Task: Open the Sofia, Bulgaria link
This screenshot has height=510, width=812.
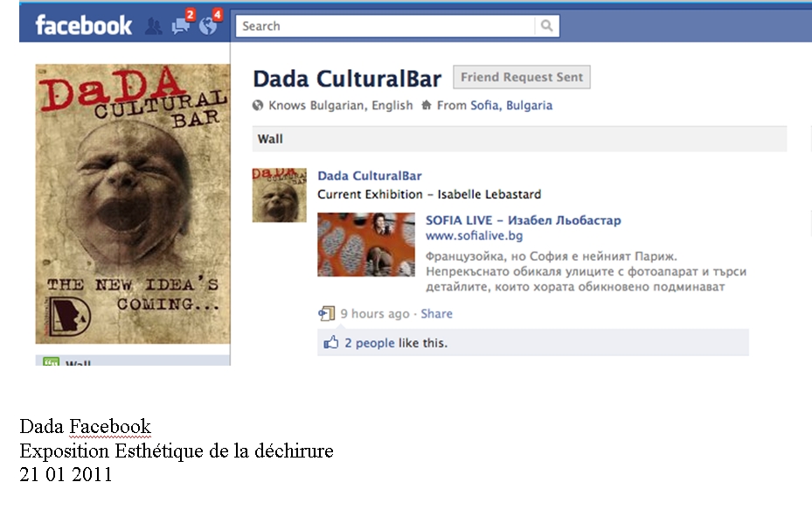Action: [511, 105]
